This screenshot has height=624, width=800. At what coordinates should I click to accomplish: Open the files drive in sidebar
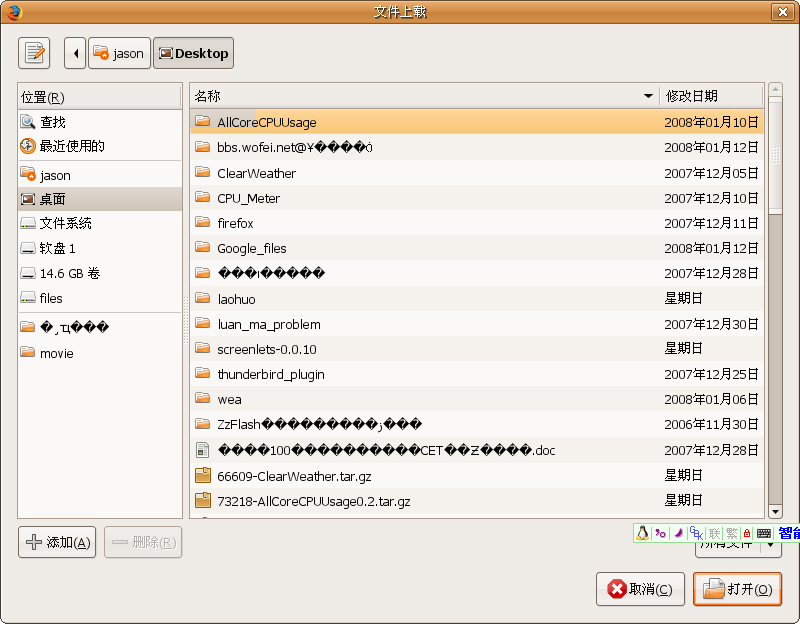tap(100, 298)
